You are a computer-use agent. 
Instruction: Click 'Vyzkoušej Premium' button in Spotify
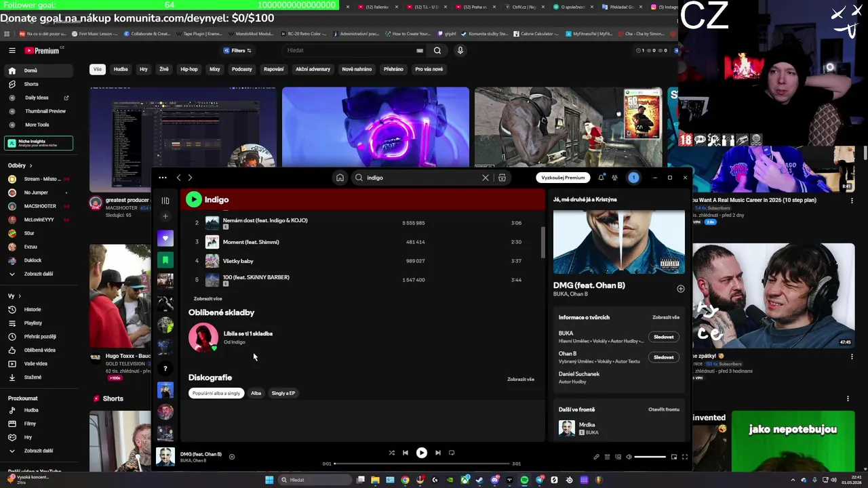pos(563,178)
